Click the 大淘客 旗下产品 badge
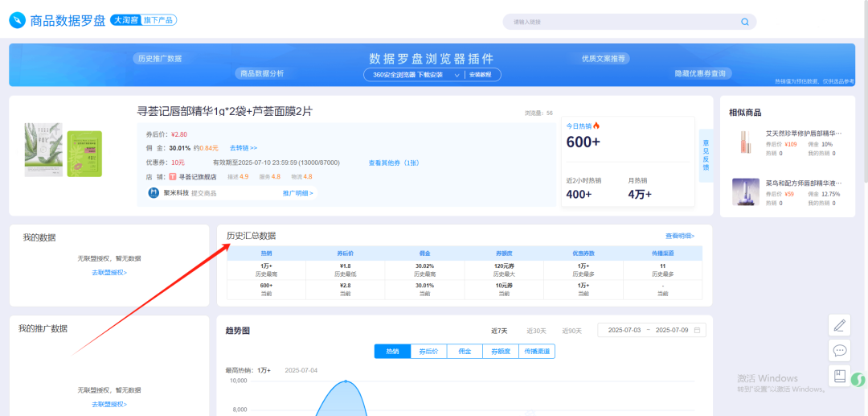This screenshot has height=416, width=868. [x=144, y=20]
